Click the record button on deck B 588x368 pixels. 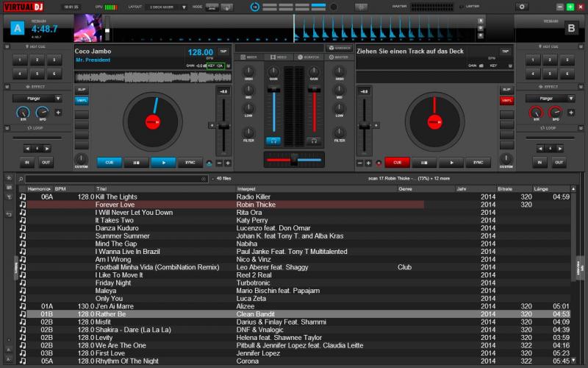[379, 162]
